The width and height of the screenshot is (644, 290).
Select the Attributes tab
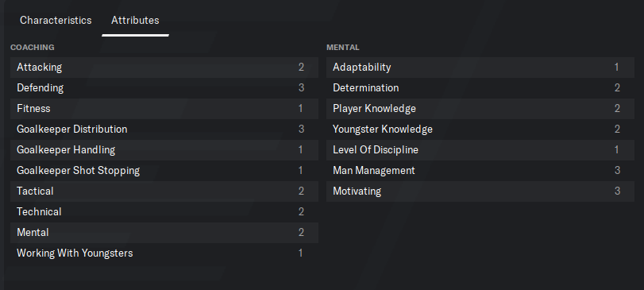[x=135, y=20]
